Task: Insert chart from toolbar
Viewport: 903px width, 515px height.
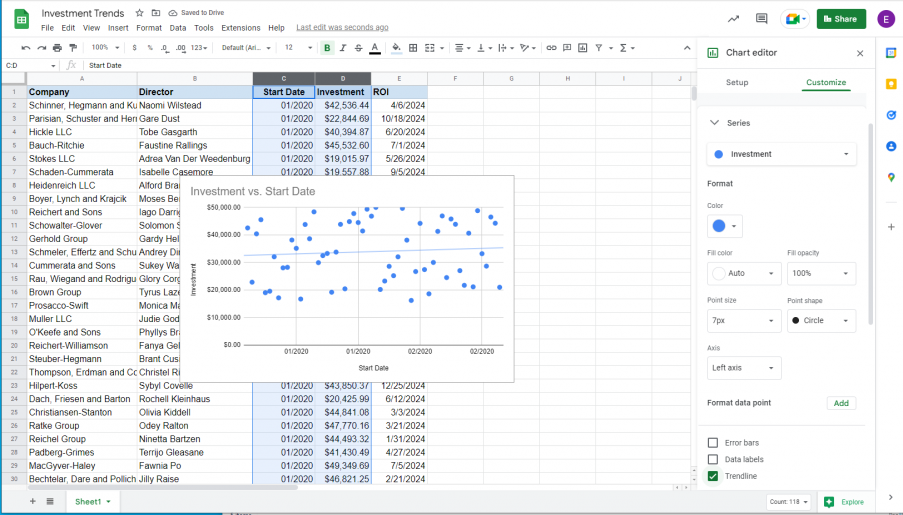Action: tap(582, 48)
